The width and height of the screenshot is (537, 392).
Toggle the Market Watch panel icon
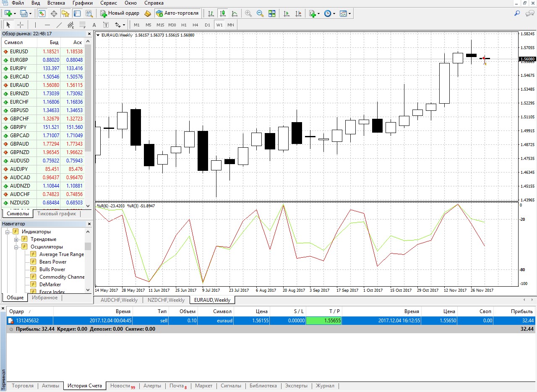coord(42,13)
